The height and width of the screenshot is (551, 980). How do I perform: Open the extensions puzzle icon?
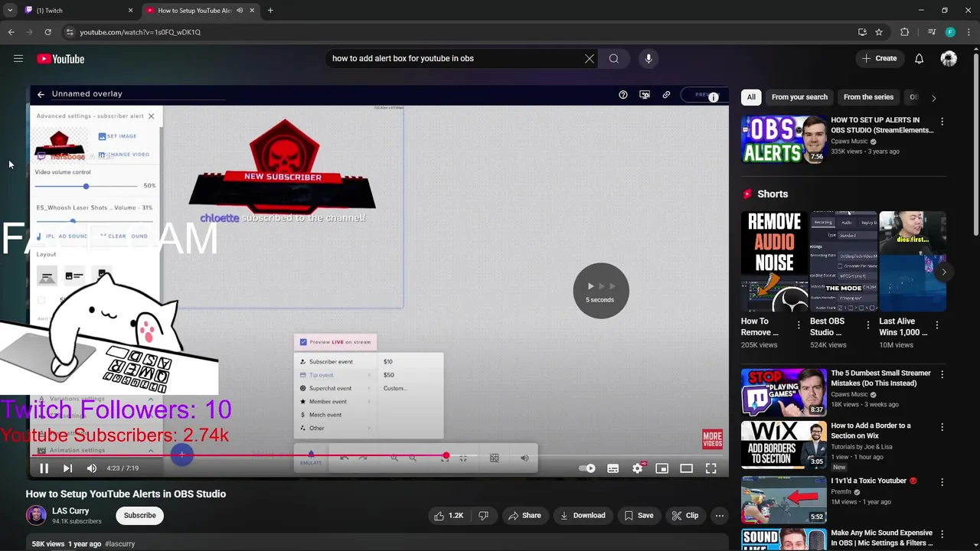tap(904, 32)
